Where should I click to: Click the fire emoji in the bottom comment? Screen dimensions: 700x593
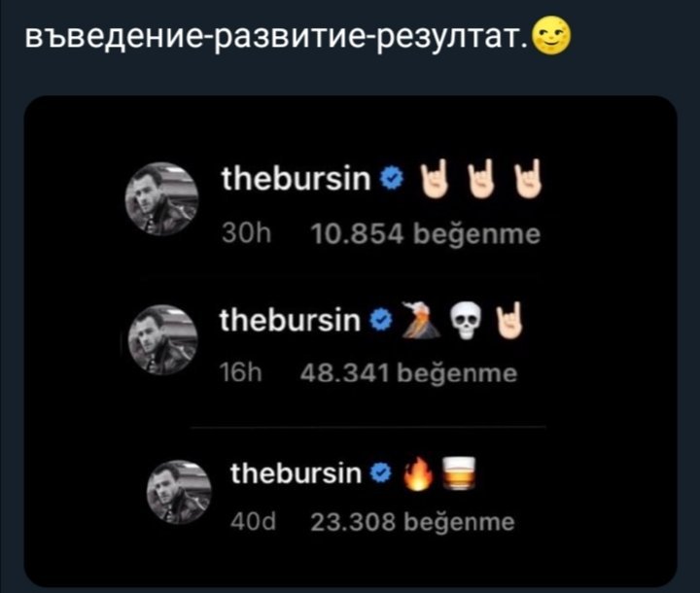[418, 474]
